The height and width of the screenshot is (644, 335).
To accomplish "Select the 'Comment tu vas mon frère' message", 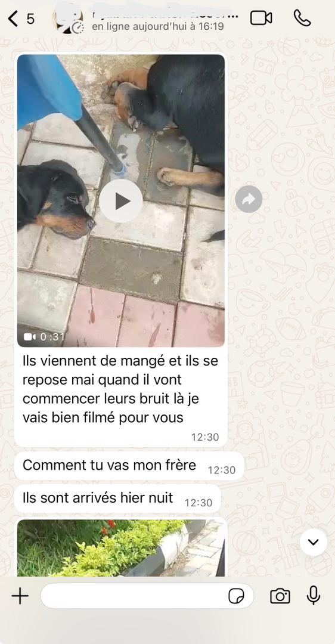I will (129, 466).
